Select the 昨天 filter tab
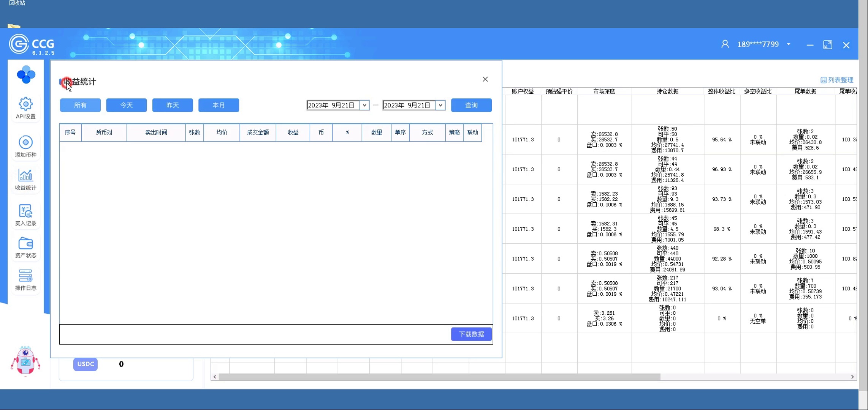This screenshot has width=868, height=410. 172,105
